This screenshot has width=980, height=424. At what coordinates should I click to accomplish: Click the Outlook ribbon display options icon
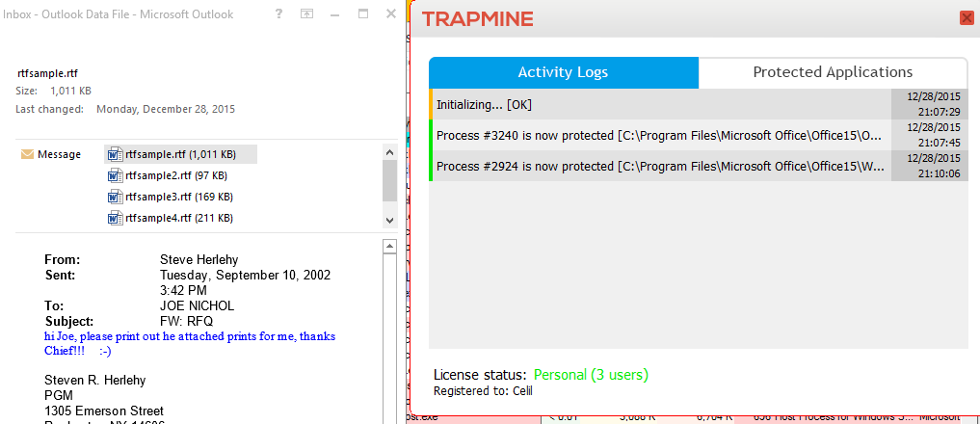point(306,13)
